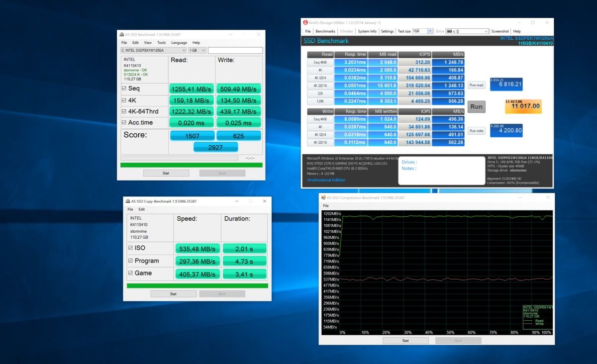
Task: Toggle the ISO checkbox in Copy-Benchmark
Action: (x=130, y=248)
